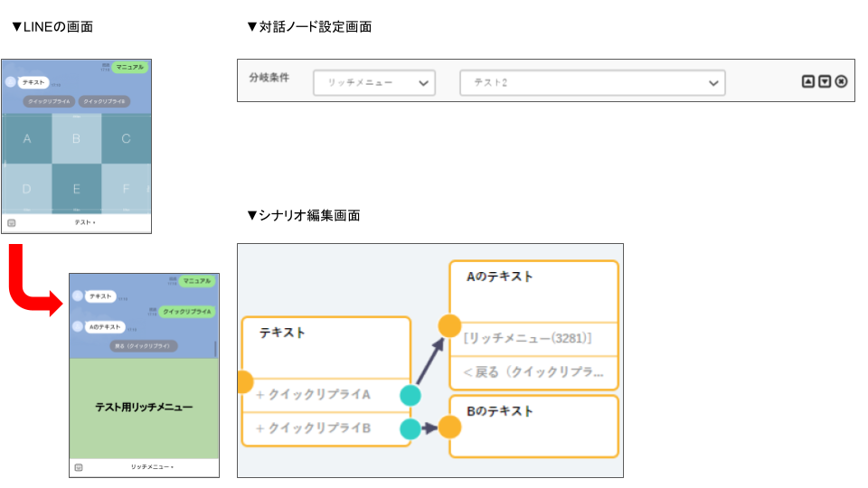Delete the 分岐条件 row with the X icon
Image resolution: width=868 pixels, height=488 pixels.
click(841, 81)
